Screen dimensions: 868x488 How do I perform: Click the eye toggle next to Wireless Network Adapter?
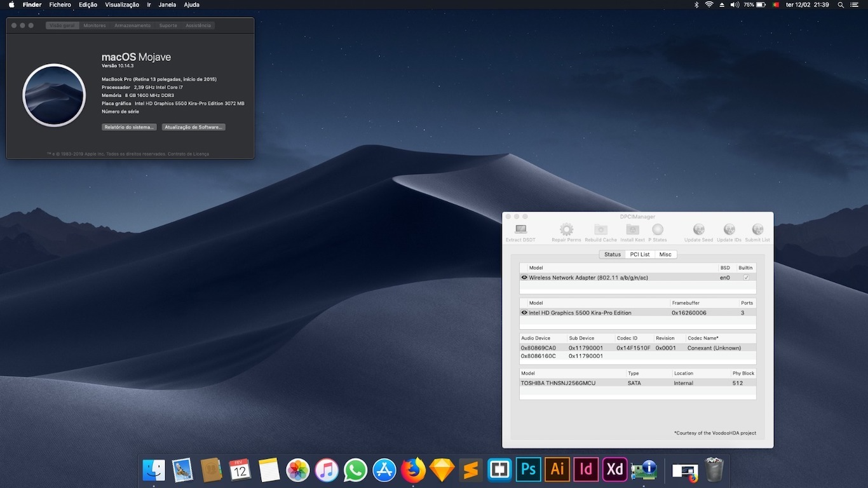click(524, 277)
